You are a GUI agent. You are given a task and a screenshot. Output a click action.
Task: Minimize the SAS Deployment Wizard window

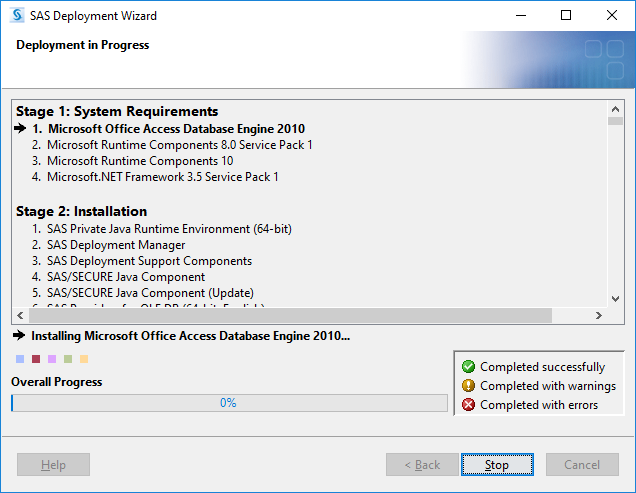tap(521, 15)
